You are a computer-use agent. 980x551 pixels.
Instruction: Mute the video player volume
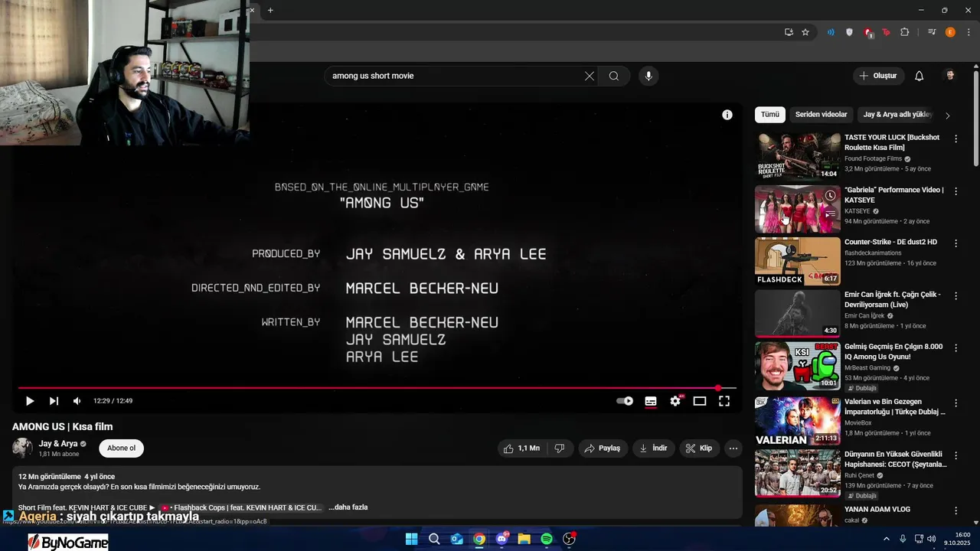click(77, 401)
